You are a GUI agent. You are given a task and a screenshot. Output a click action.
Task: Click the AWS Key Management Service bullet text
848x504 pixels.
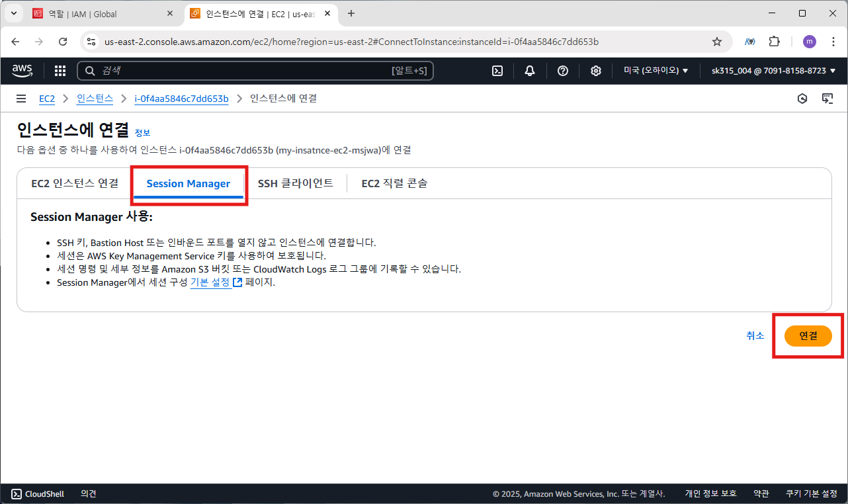(192, 256)
